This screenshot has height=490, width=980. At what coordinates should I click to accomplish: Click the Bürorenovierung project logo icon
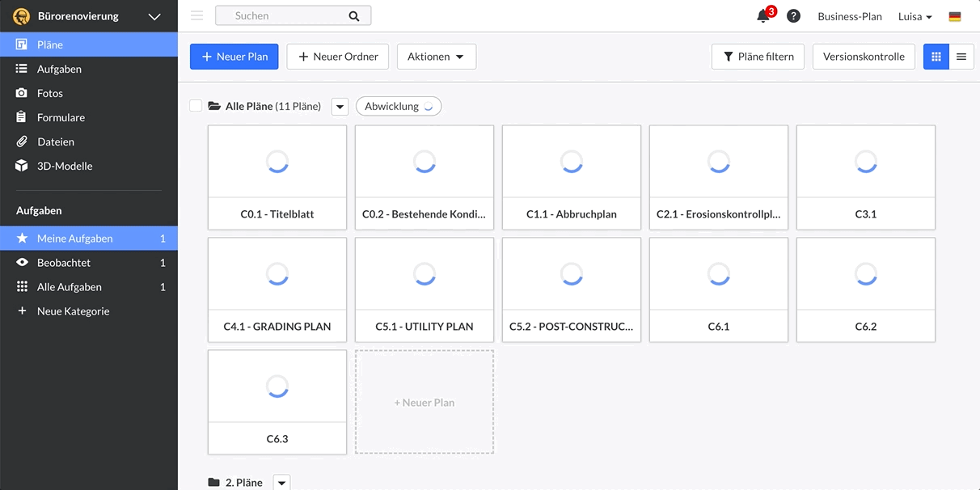coord(21,16)
